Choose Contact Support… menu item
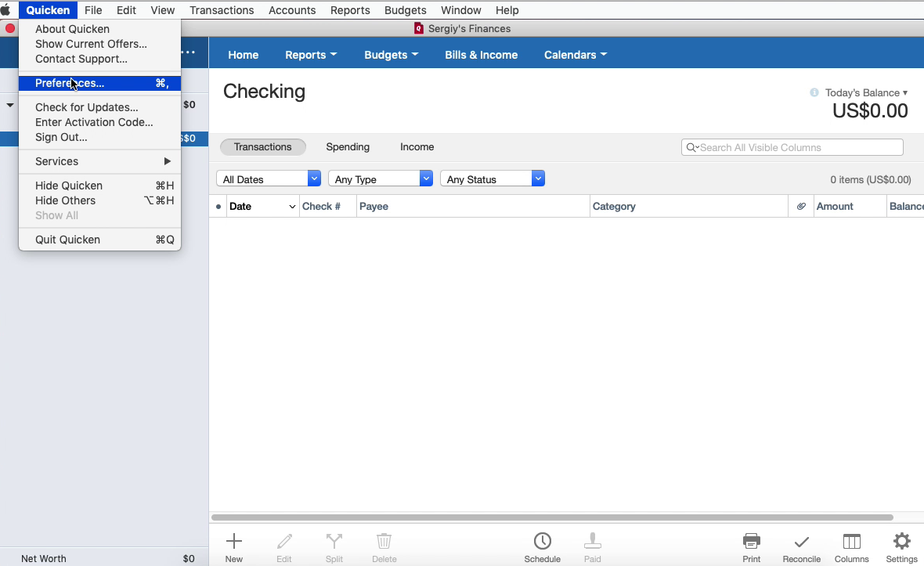Screen dimensions: 924x566 (x=100, y=59)
